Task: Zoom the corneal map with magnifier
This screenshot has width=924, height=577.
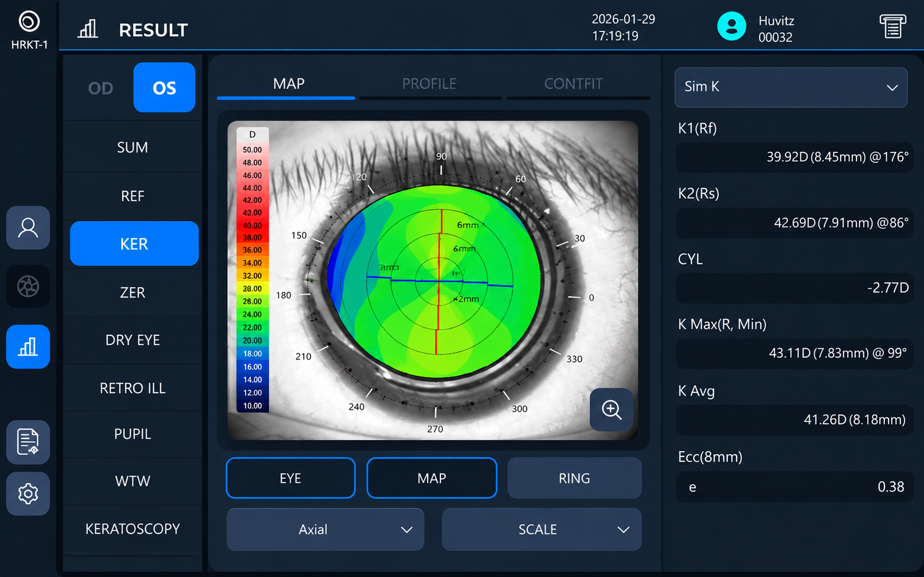Action: tap(612, 410)
